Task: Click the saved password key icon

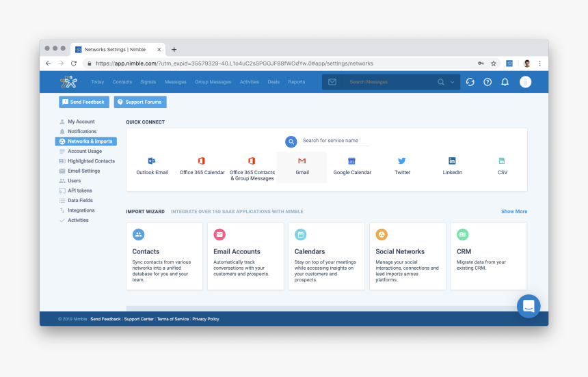Action: coord(481,64)
